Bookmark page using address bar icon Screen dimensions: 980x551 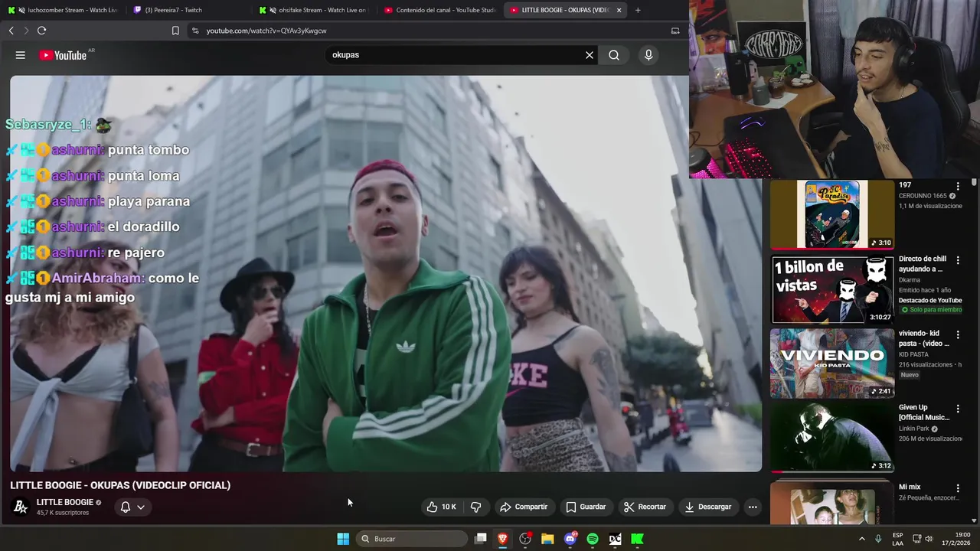click(x=175, y=31)
